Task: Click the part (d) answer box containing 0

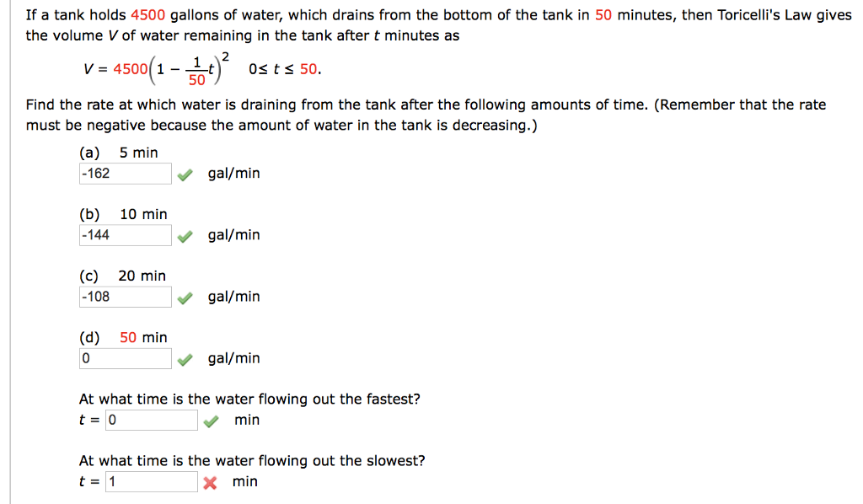Action: (x=125, y=358)
